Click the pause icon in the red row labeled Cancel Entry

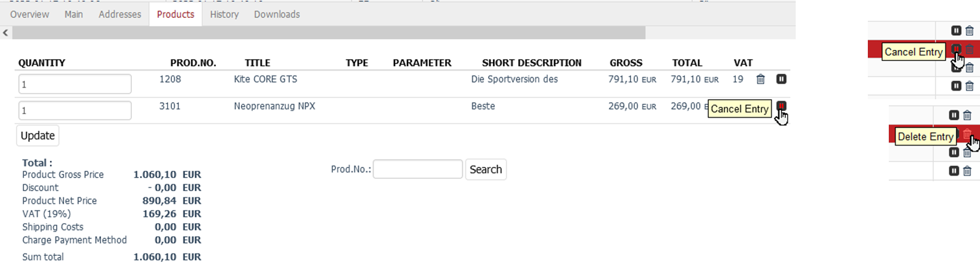(x=956, y=49)
